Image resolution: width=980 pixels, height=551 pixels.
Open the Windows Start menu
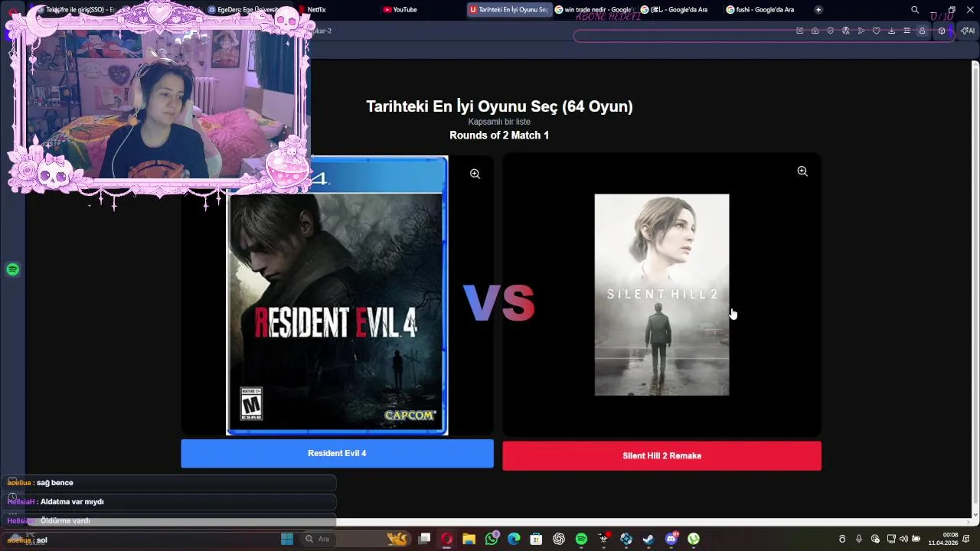coord(287,539)
